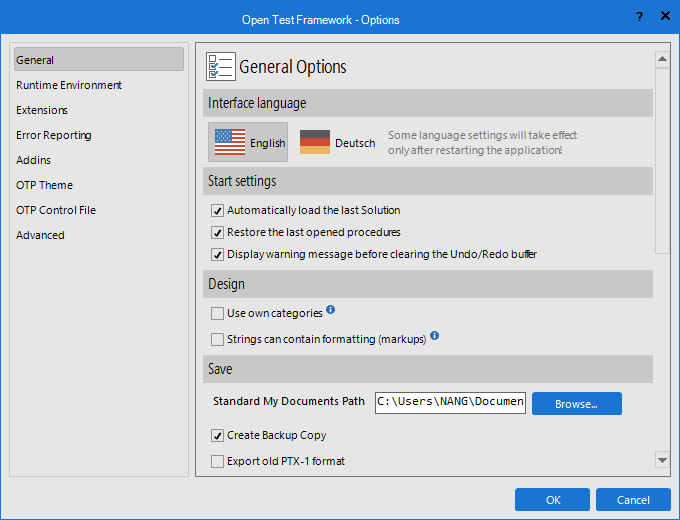
Task: Open Runtime Environment settings
Action: coord(69,85)
